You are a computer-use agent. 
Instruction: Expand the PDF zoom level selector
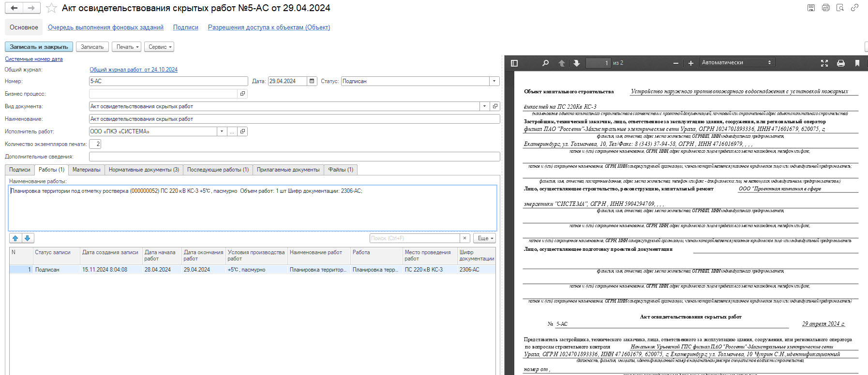point(737,62)
